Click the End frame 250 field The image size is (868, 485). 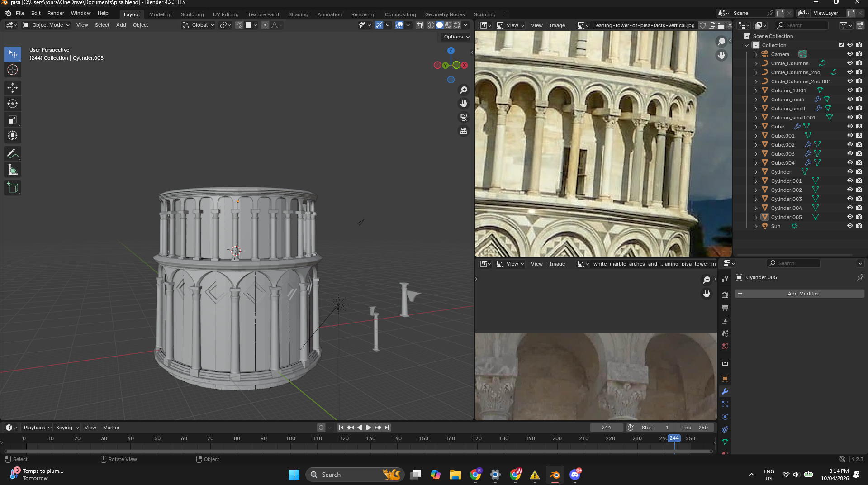(695, 428)
